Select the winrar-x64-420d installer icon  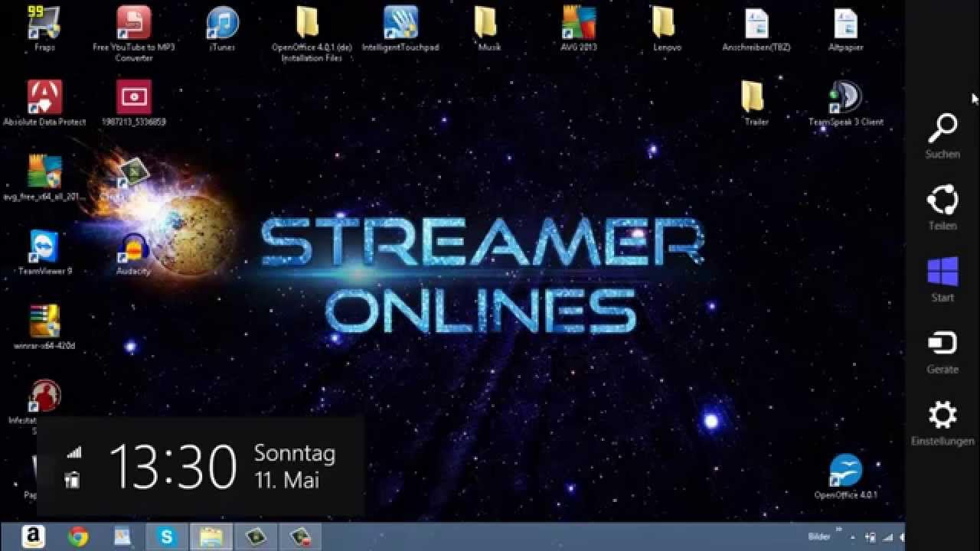[44, 327]
